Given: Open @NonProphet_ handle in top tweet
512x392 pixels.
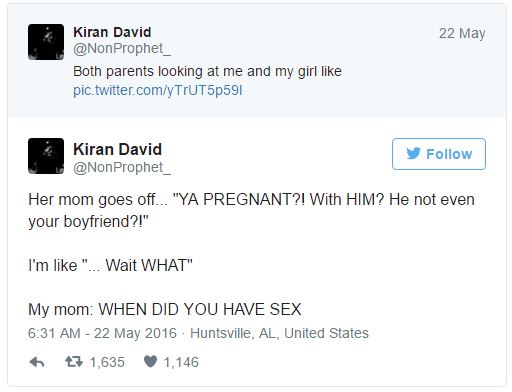Looking at the screenshot, I should (122, 48).
